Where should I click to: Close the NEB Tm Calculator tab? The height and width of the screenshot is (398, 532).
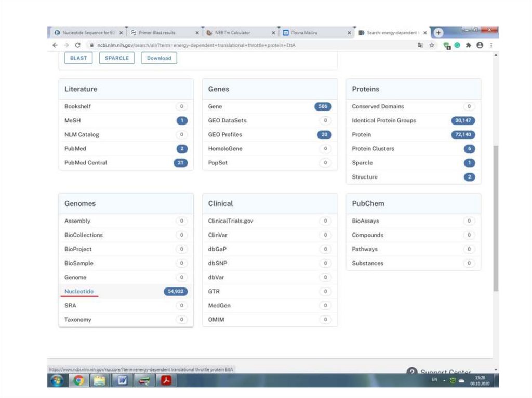(x=273, y=33)
